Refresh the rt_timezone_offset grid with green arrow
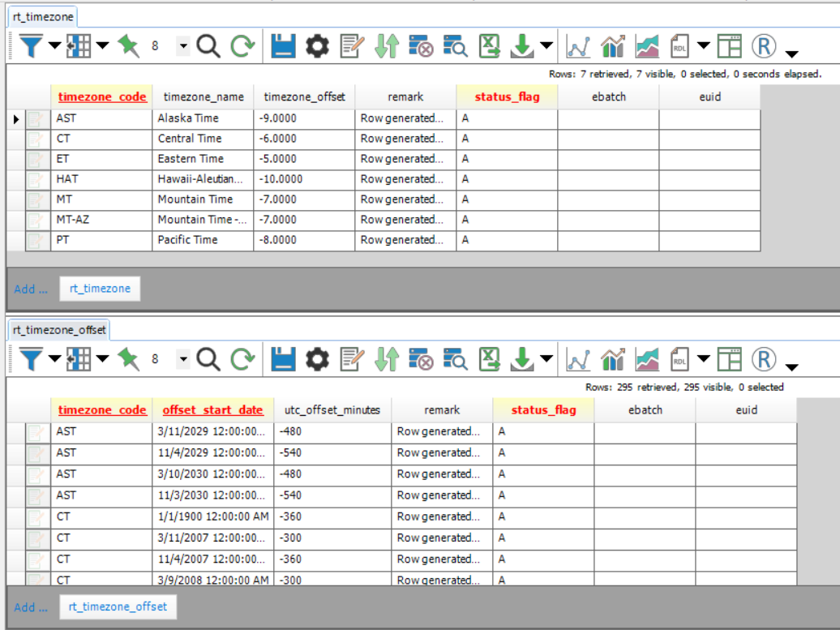840x630 pixels. pos(242,358)
